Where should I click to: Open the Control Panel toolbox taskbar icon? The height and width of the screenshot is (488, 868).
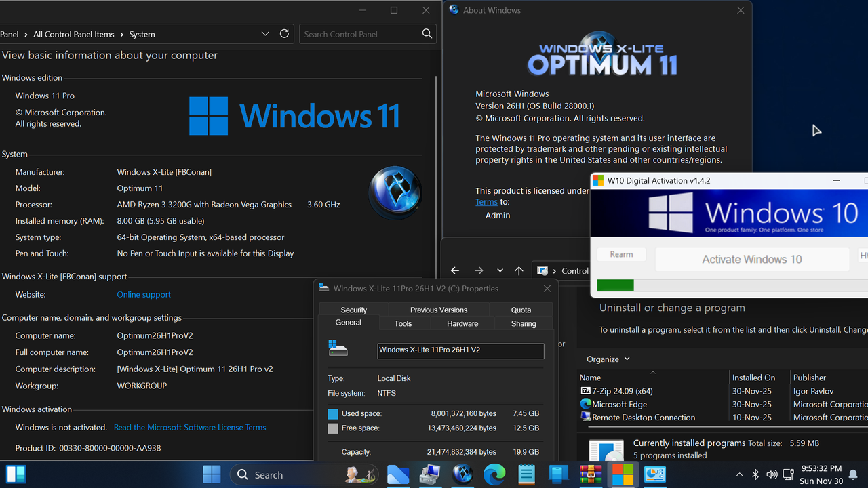430,474
